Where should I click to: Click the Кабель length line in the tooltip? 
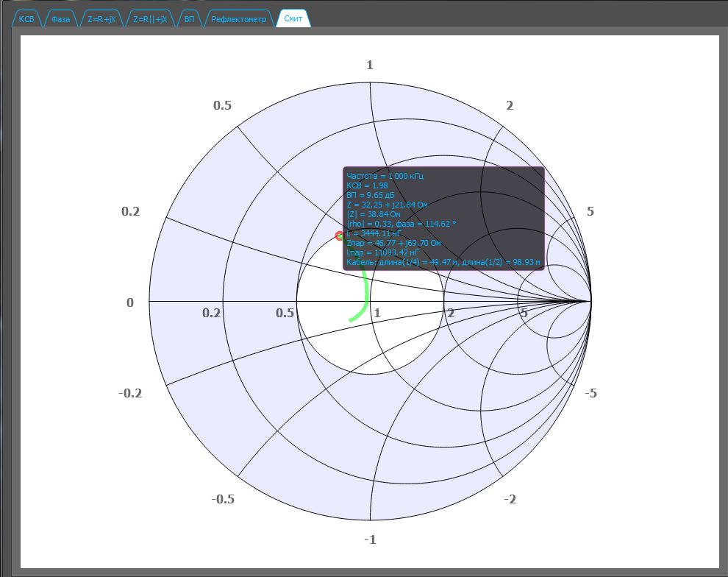pyautogui.click(x=443, y=262)
